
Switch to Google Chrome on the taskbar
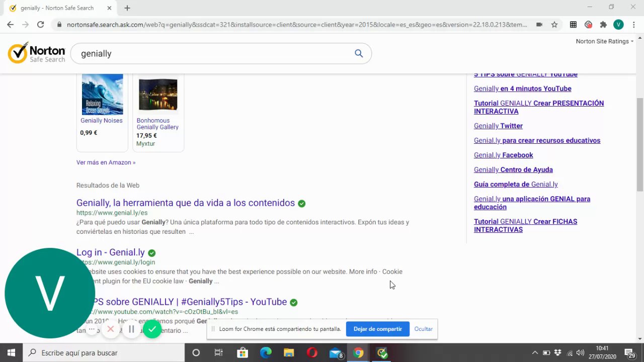pos(358,352)
